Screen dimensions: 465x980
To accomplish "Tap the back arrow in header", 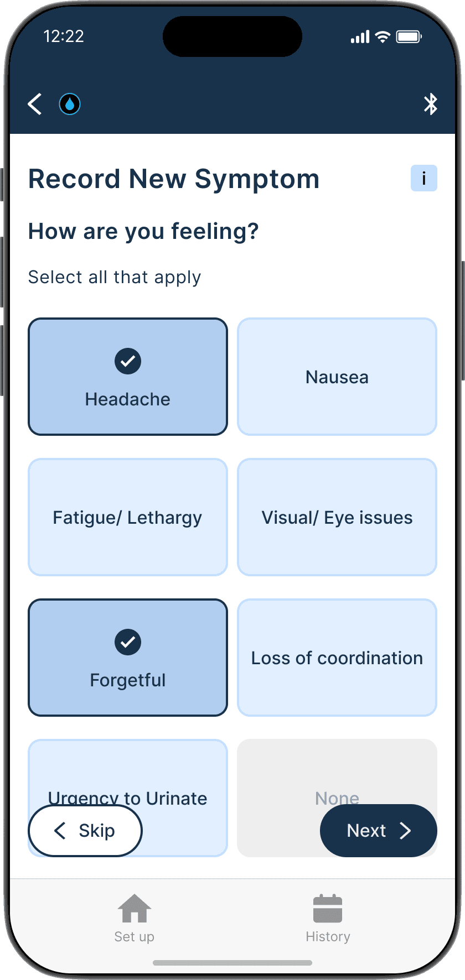I will coord(35,104).
